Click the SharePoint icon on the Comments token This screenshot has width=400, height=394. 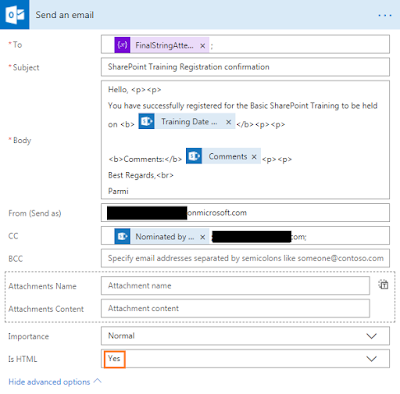[194, 156]
